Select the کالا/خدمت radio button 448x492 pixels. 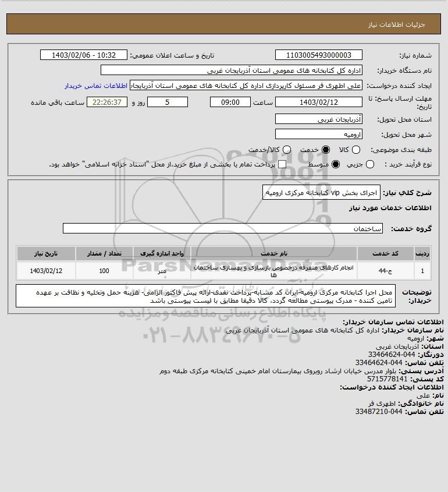coord(286,150)
